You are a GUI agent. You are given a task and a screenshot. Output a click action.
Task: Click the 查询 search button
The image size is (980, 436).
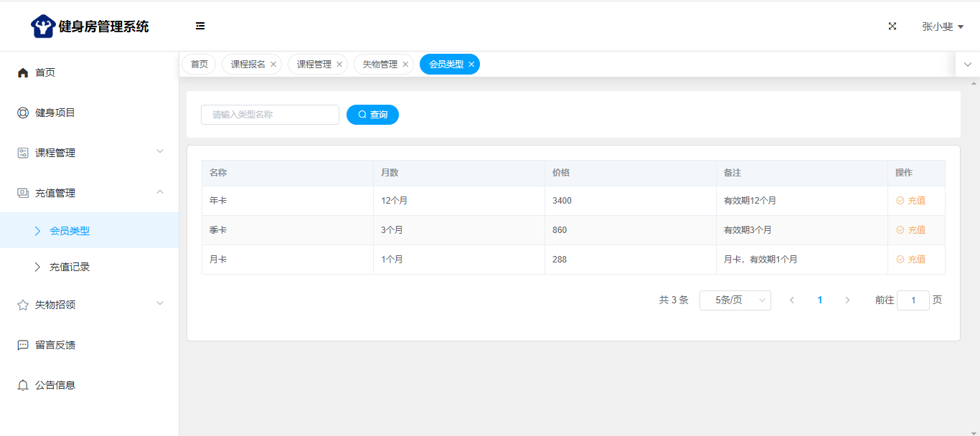[372, 115]
